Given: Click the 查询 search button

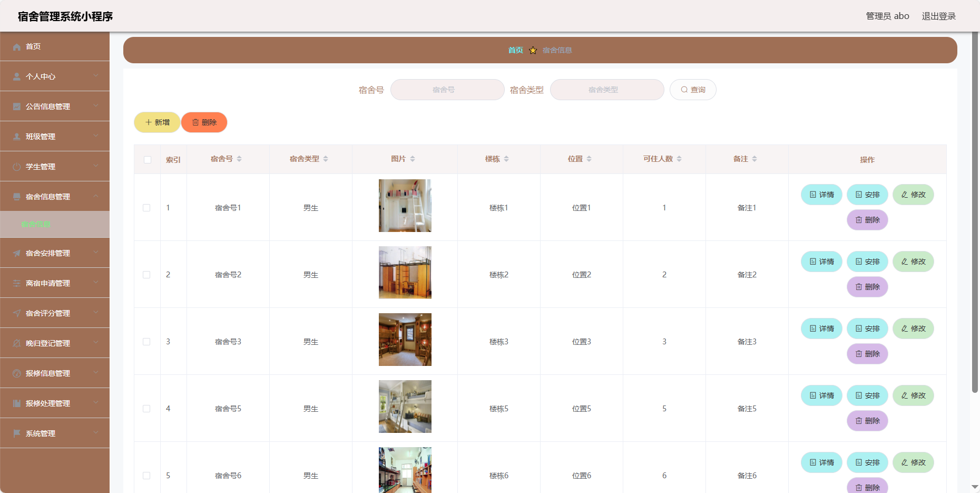Looking at the screenshot, I should pos(693,90).
